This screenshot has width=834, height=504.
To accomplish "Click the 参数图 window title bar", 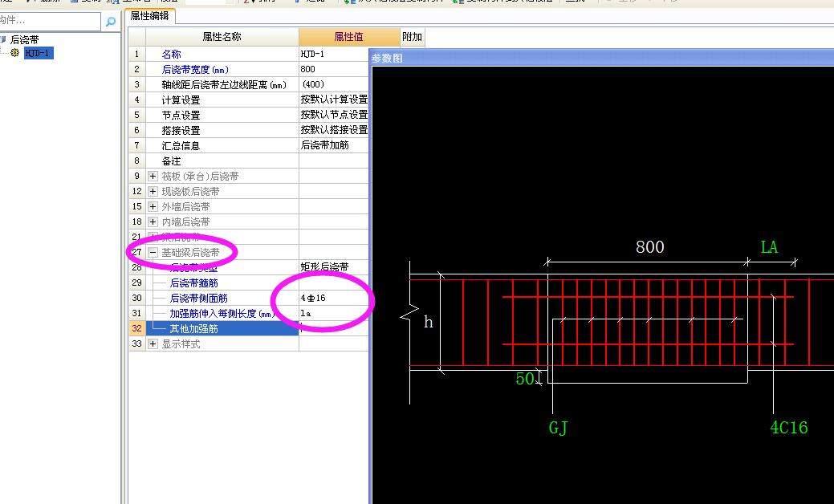I will pos(601,58).
